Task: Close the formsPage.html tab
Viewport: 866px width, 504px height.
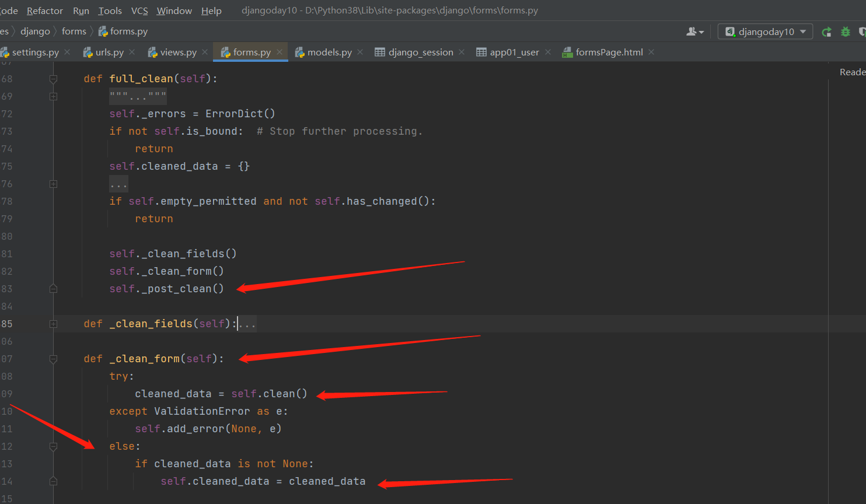Action: (x=651, y=52)
